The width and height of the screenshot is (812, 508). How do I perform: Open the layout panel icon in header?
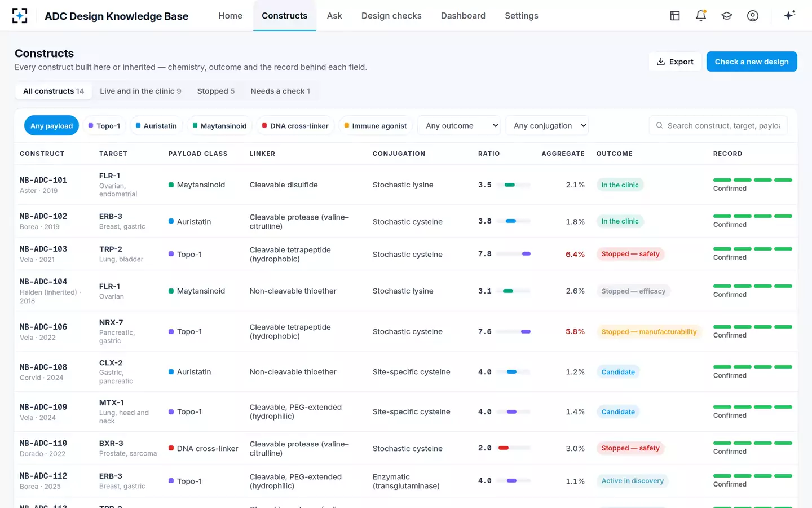tap(675, 16)
